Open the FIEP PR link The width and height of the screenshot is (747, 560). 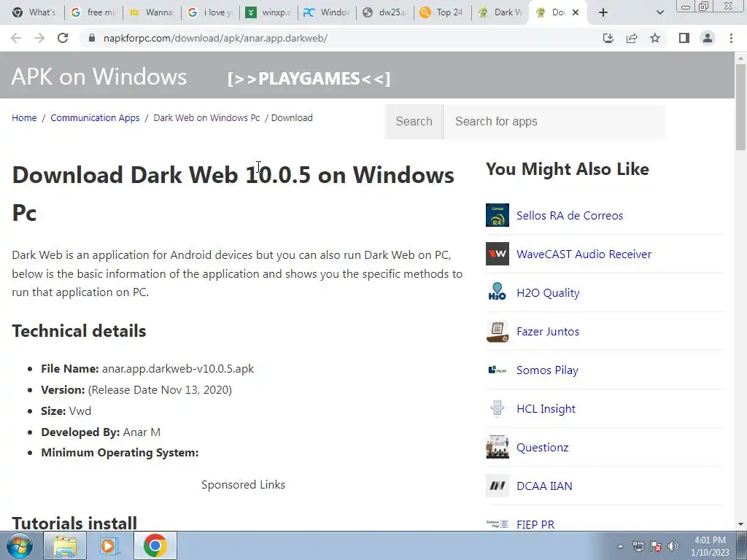click(x=535, y=524)
